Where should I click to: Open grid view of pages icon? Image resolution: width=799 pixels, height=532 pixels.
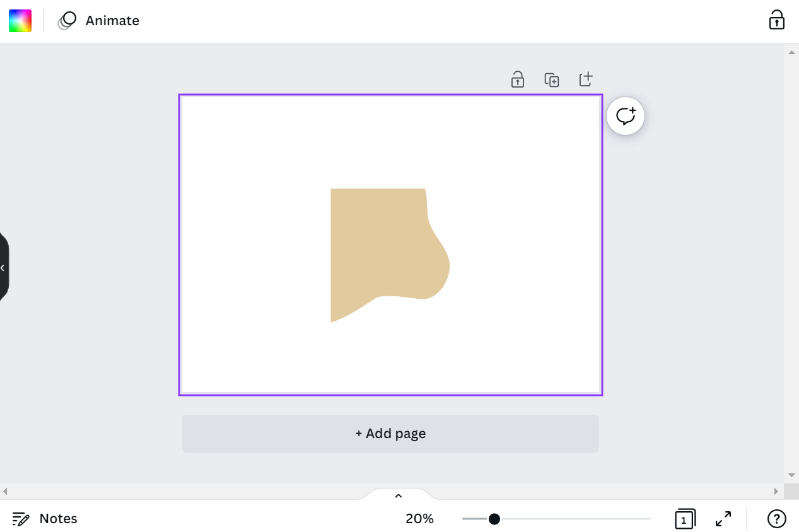coord(684,519)
